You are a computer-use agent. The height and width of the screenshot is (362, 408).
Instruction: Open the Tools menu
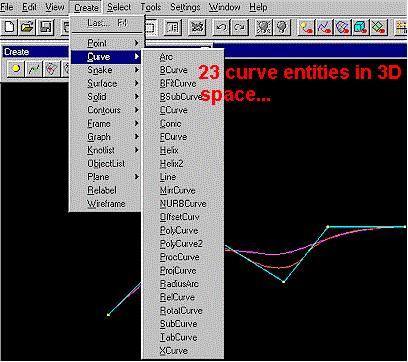[x=151, y=7]
